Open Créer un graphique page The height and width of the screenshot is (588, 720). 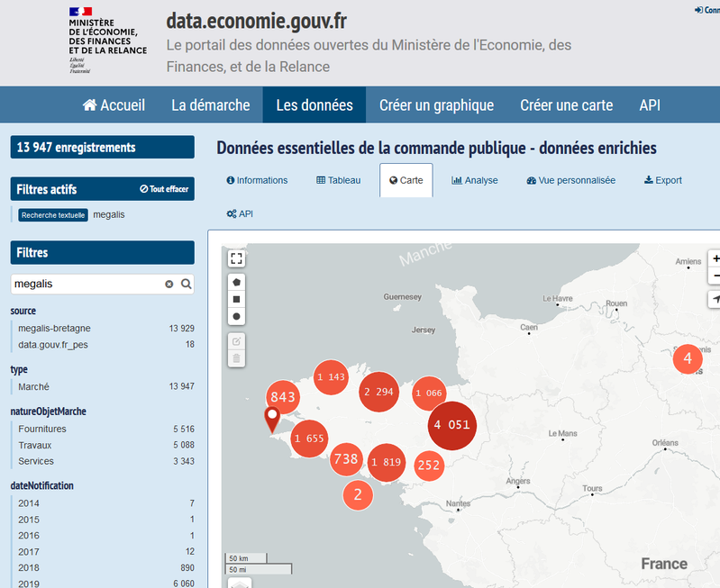pos(437,105)
